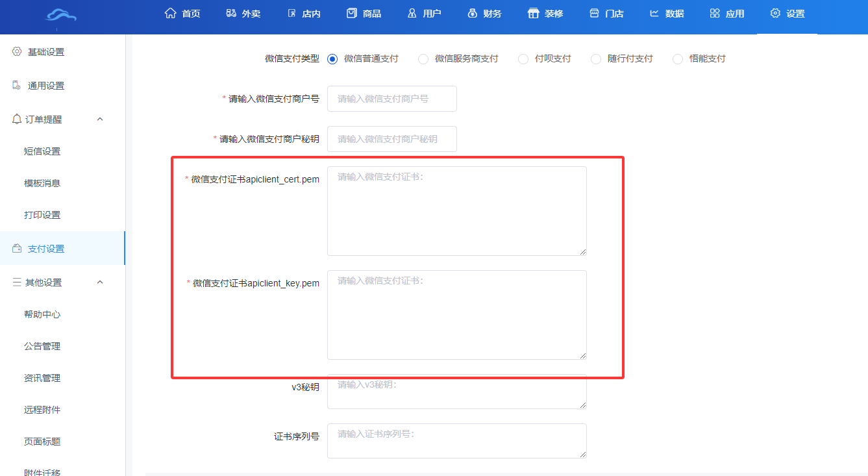Open the 首页 top navigation tab
This screenshot has height=476, width=868.
[x=182, y=14]
